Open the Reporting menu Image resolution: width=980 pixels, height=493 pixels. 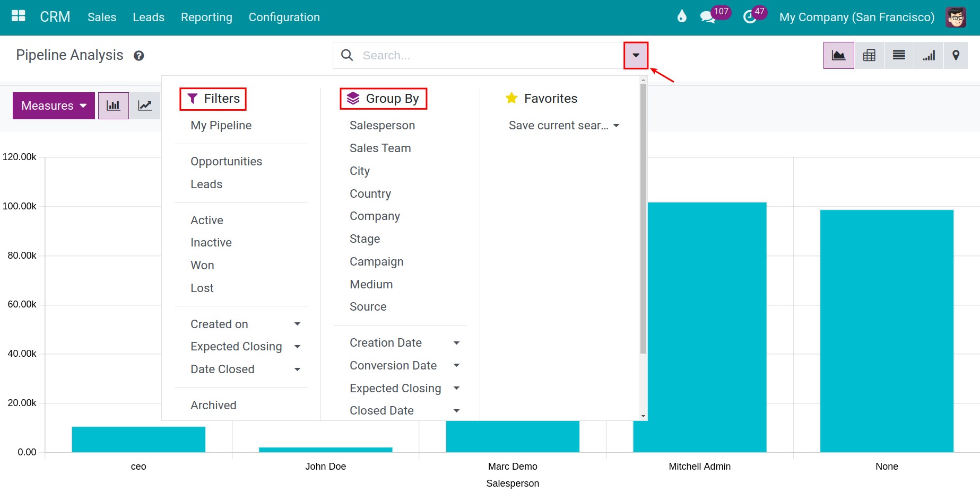pos(206,17)
